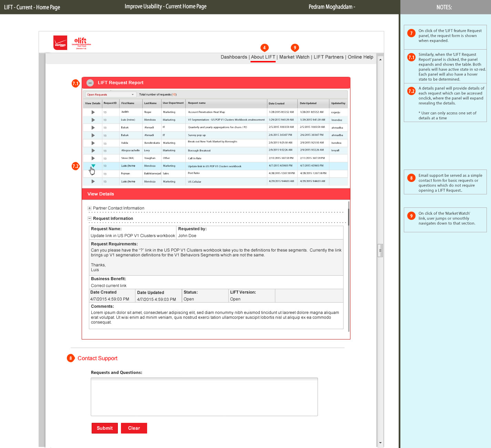Click date created '4/29/2015 9:44:03 AM' cell
The width and height of the screenshot is (491, 448).
282,181
